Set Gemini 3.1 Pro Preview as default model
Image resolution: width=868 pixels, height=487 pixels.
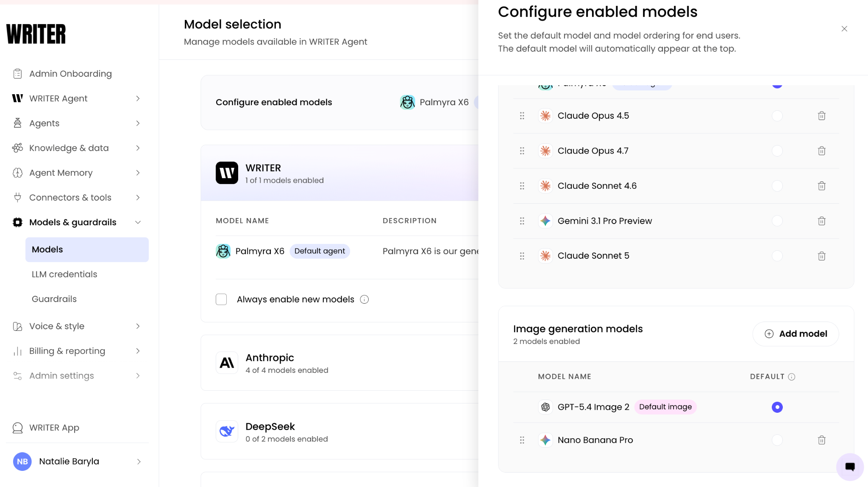777,221
